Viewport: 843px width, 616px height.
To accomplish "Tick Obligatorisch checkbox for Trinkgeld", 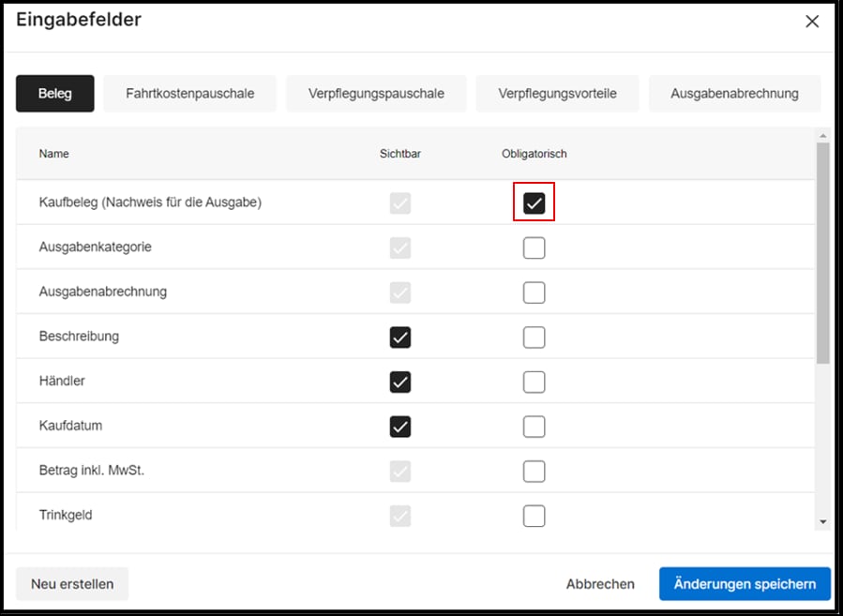I will [x=534, y=516].
